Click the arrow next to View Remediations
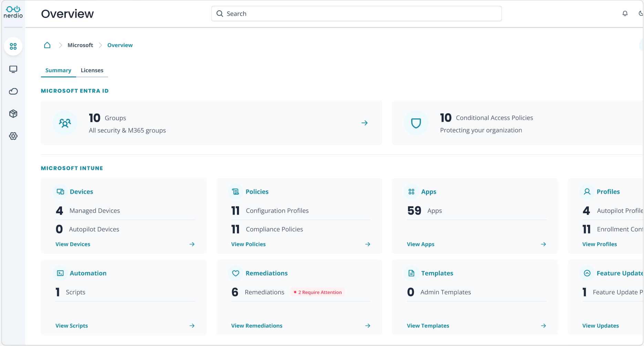 368,326
